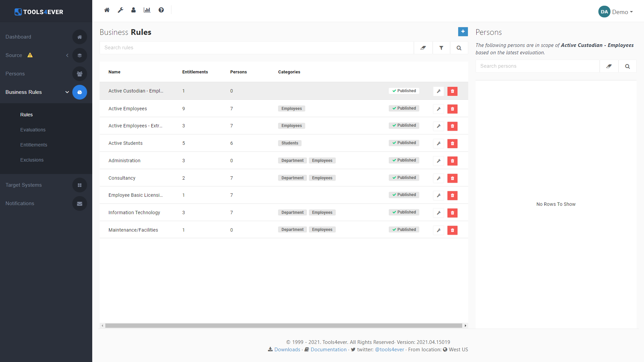Clear rules search with eraser icon
The image size is (644, 362).
tap(423, 48)
